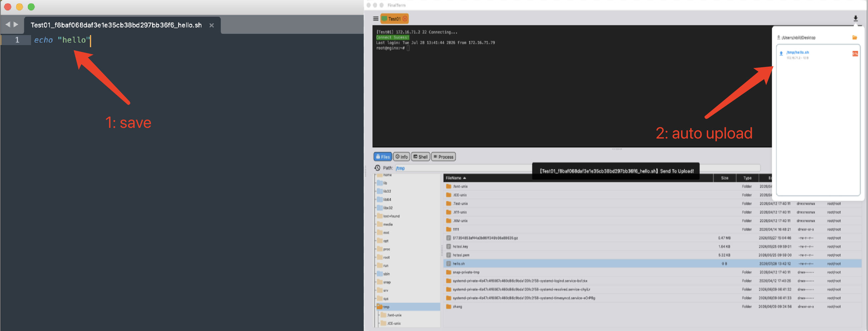Viewport: 868px width, 331px height.
Task: Click the 1.64 KB size cell
Action: (724, 246)
